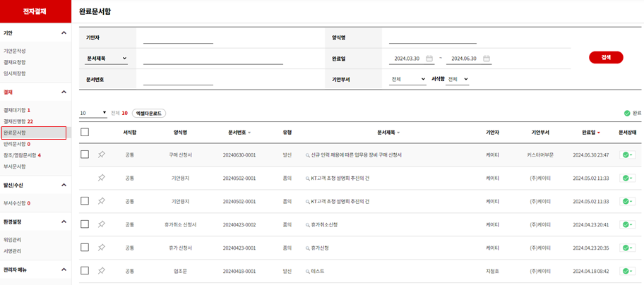Open 부서수신함 in the sidebar

[16, 203]
